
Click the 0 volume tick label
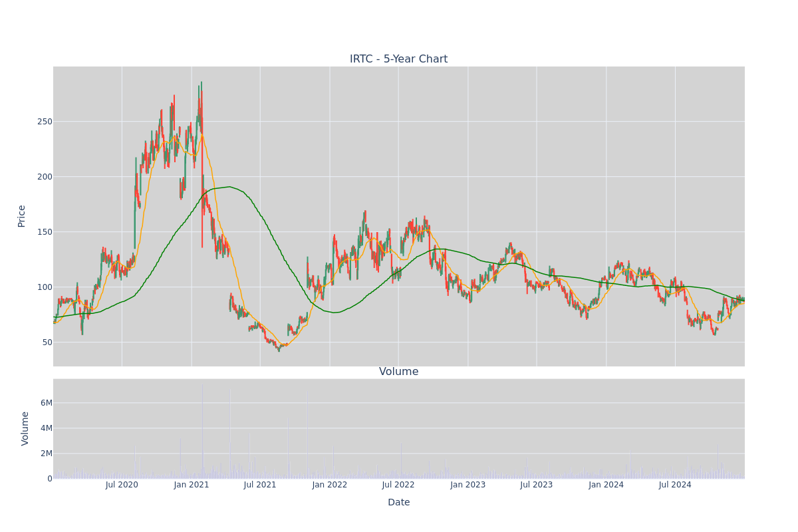(50, 479)
